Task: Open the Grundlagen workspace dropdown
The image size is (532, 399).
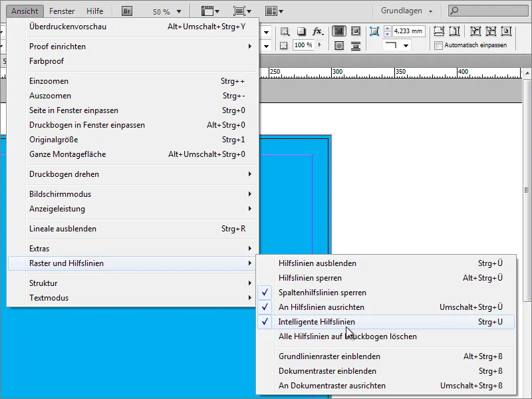Action: click(x=406, y=11)
